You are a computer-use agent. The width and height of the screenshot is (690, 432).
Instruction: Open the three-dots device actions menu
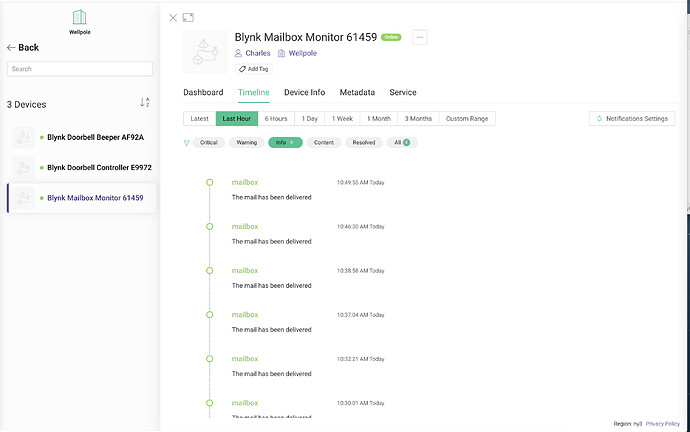pos(420,37)
